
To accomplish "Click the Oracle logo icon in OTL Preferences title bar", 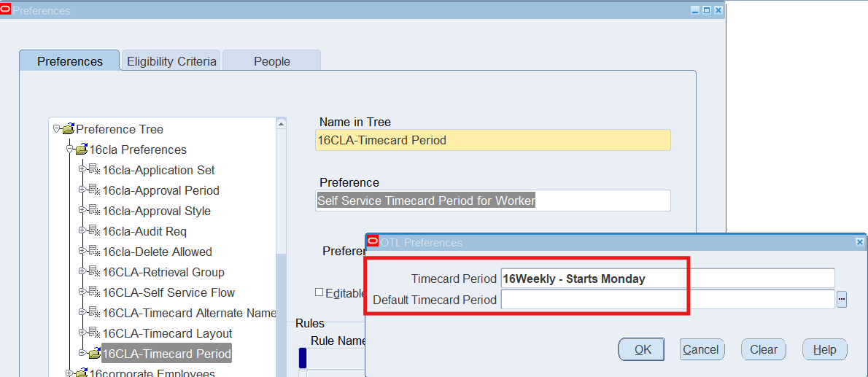I will [373, 242].
